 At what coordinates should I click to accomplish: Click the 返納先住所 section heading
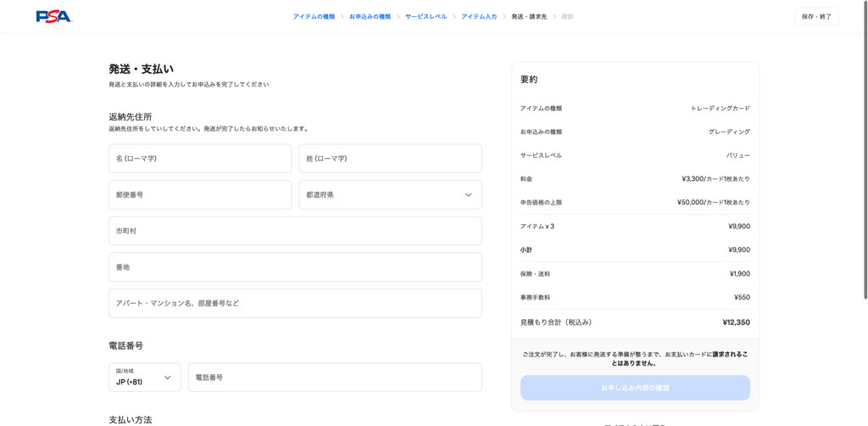tap(131, 117)
